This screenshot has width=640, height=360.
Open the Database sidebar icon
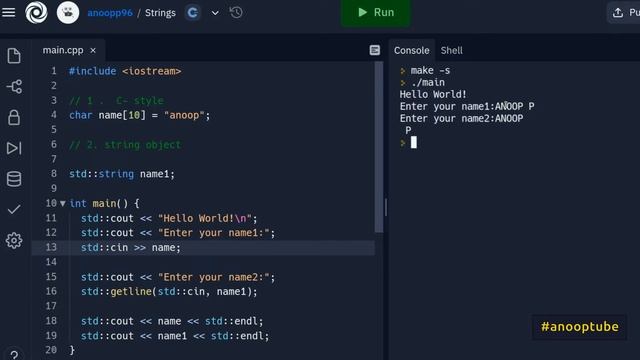point(14,179)
